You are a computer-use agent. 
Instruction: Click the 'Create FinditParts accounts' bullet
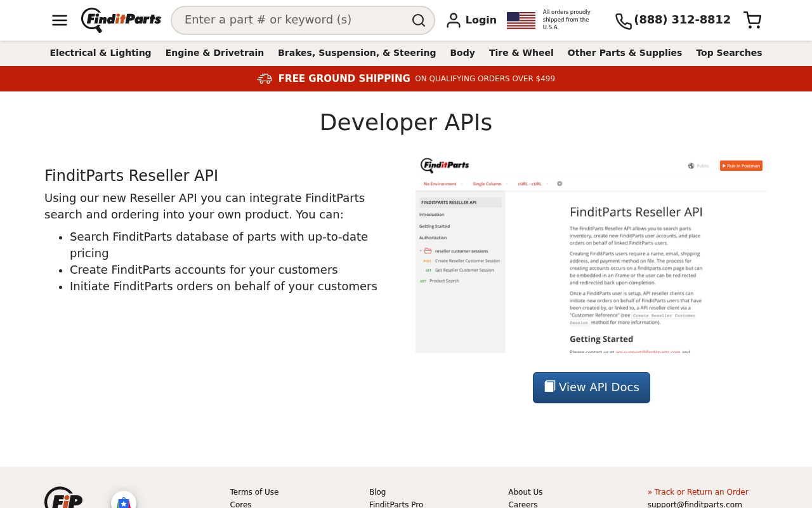204,270
